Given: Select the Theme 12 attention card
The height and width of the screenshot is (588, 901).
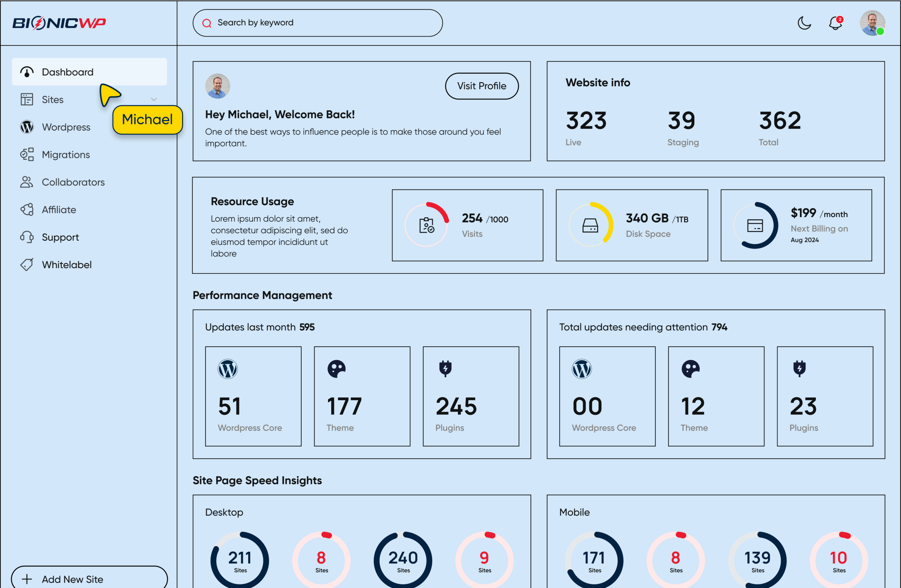Looking at the screenshot, I should tap(716, 396).
